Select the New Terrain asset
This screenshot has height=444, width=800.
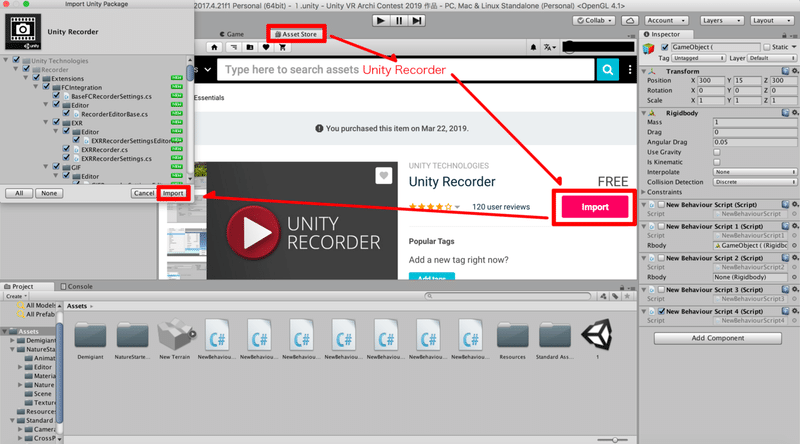pos(174,339)
